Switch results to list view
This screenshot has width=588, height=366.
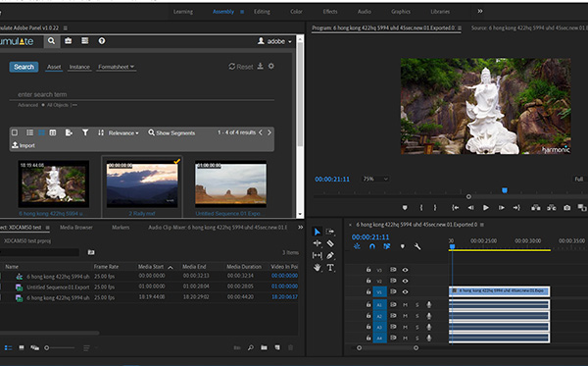click(x=29, y=132)
